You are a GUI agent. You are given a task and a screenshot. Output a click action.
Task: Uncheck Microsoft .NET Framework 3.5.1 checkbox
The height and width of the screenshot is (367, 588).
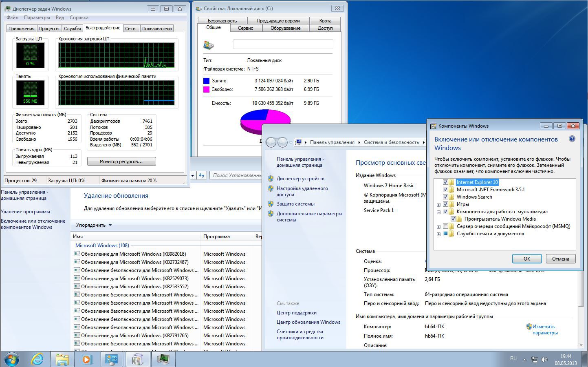click(445, 190)
